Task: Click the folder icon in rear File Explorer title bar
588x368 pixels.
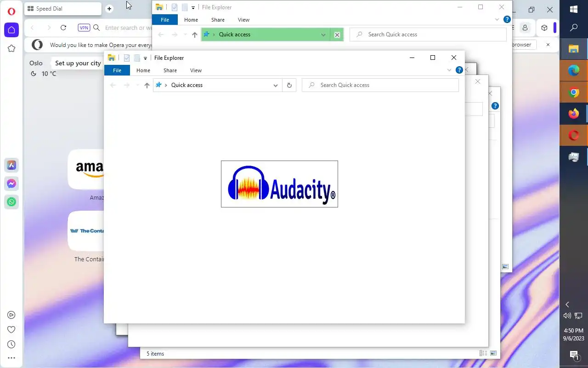Action: [159, 7]
